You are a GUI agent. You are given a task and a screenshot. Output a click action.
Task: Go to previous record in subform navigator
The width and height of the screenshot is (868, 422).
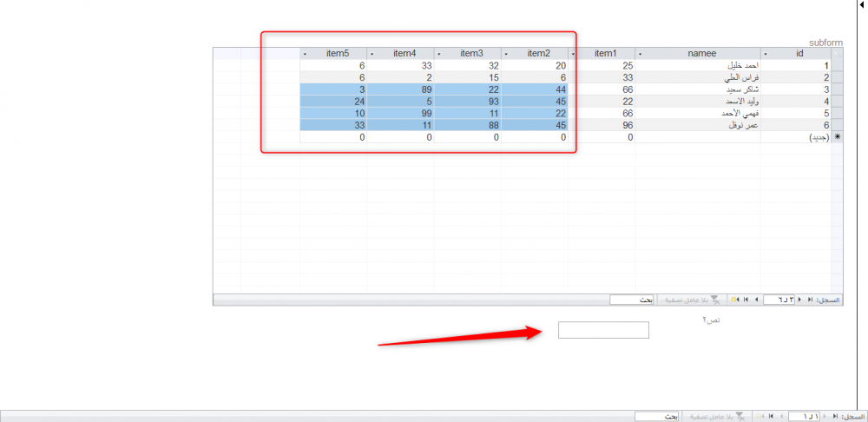(801, 300)
